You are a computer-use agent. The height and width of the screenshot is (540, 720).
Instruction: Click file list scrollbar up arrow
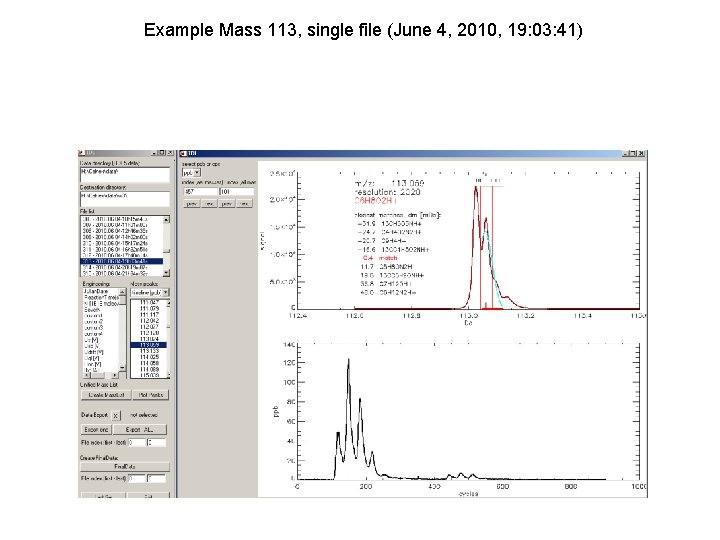click(166, 219)
